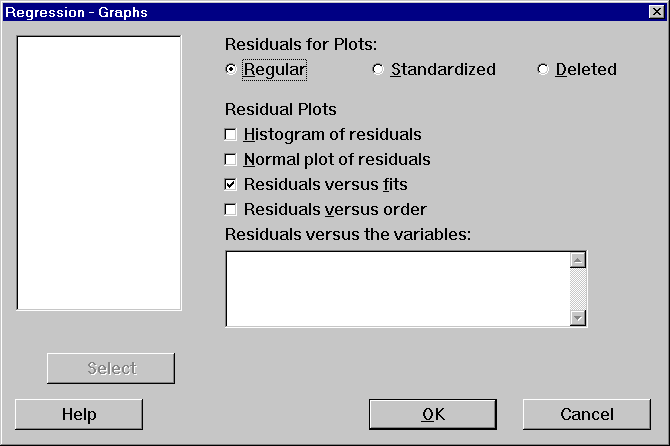The width and height of the screenshot is (670, 446).
Task: Choose Standardized residuals for plots
Action: tap(378, 69)
